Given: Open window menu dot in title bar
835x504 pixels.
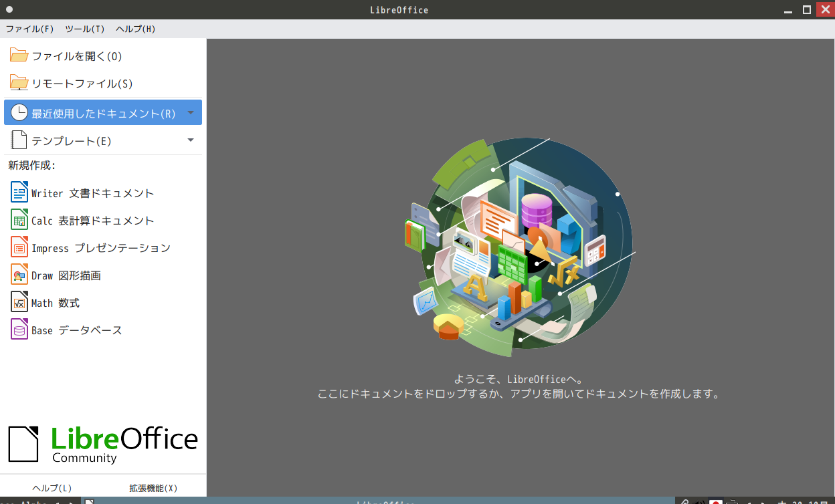Looking at the screenshot, I should (x=9, y=9).
